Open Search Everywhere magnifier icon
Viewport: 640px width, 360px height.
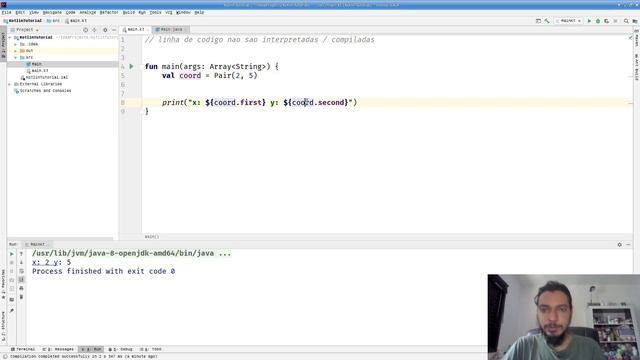coord(626,21)
